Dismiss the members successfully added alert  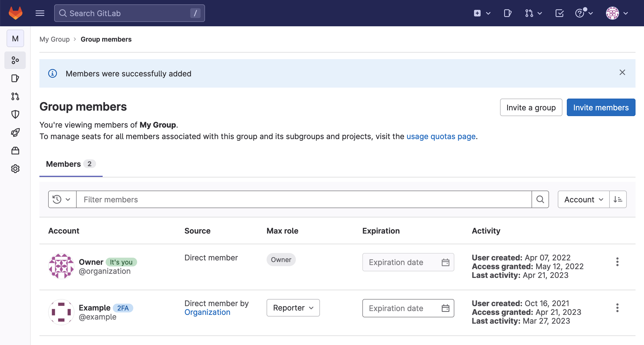pos(622,73)
